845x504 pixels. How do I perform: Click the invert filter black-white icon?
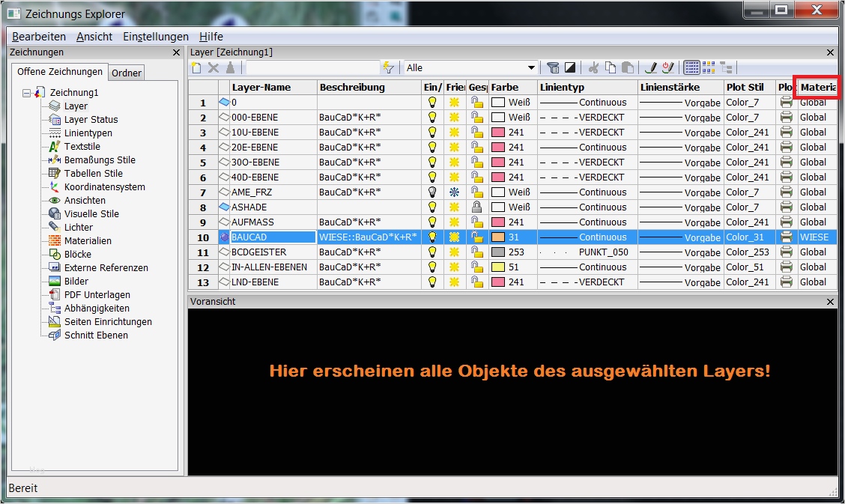pos(570,68)
